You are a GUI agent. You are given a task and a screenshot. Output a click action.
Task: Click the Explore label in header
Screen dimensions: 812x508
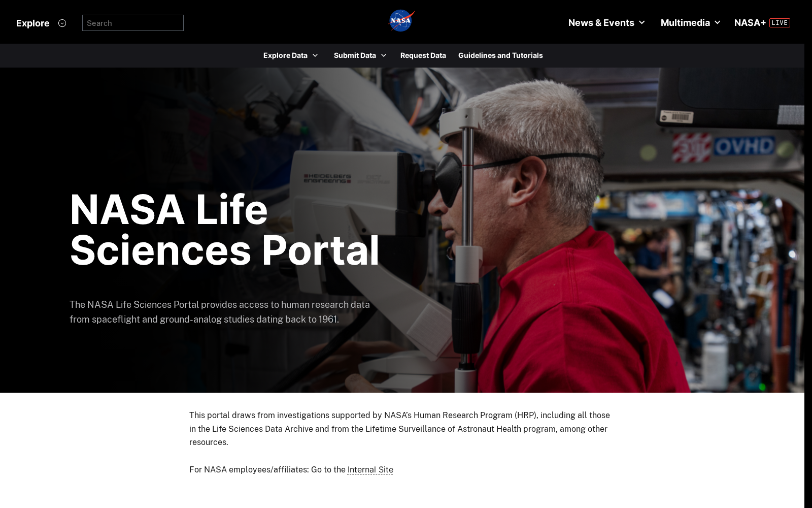[33, 23]
